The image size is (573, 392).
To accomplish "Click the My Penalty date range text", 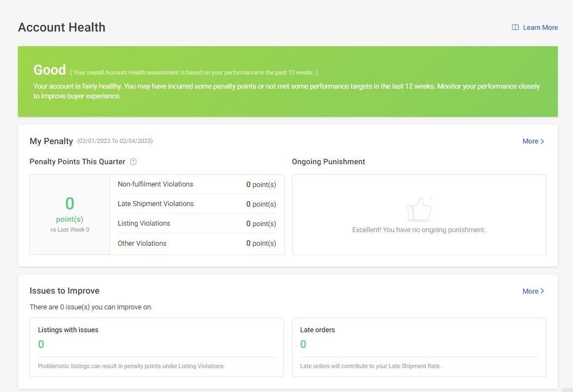I will click(115, 141).
